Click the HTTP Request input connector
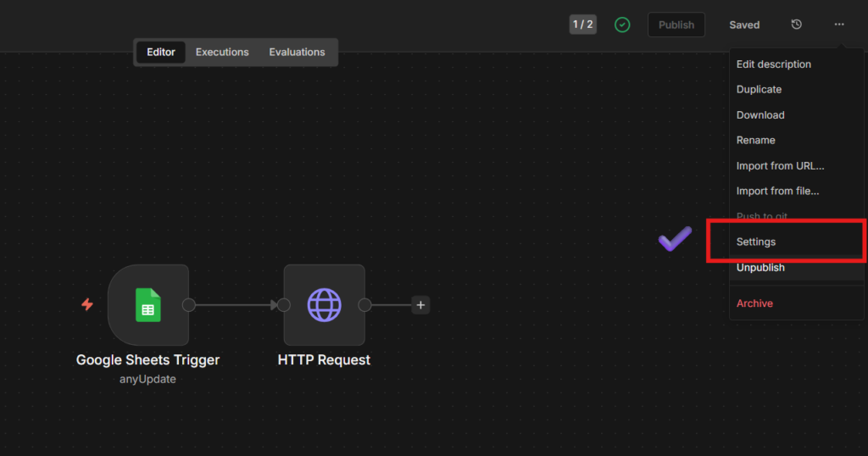This screenshot has height=456, width=868. click(283, 305)
